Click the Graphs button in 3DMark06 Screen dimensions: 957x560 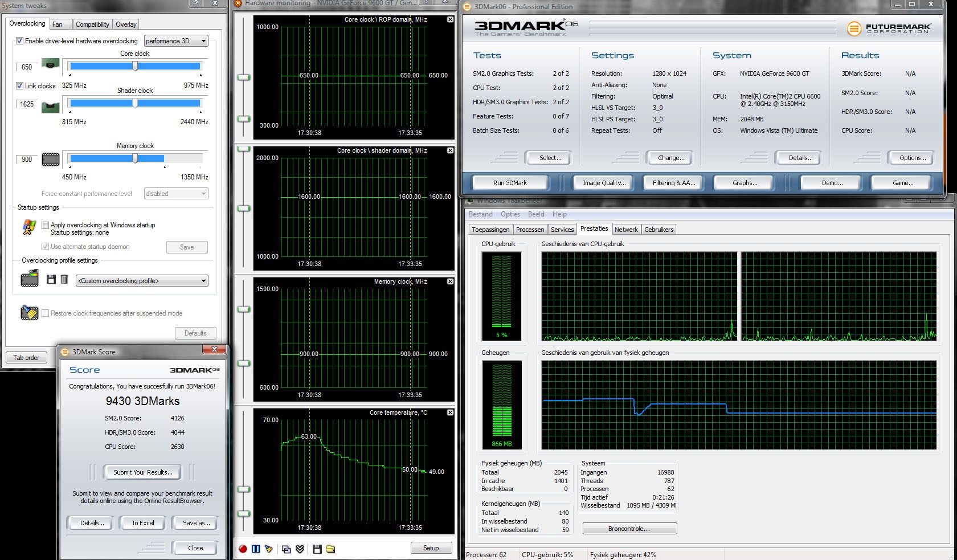[x=745, y=183]
